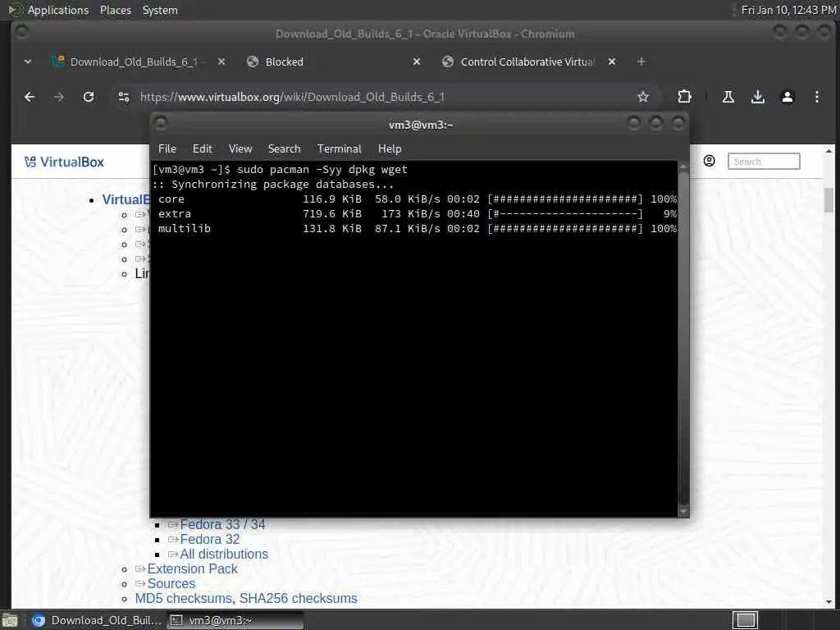Screen dimensions: 840x630
Task: Click the terminal window menu button at left of title
Action: (x=161, y=125)
